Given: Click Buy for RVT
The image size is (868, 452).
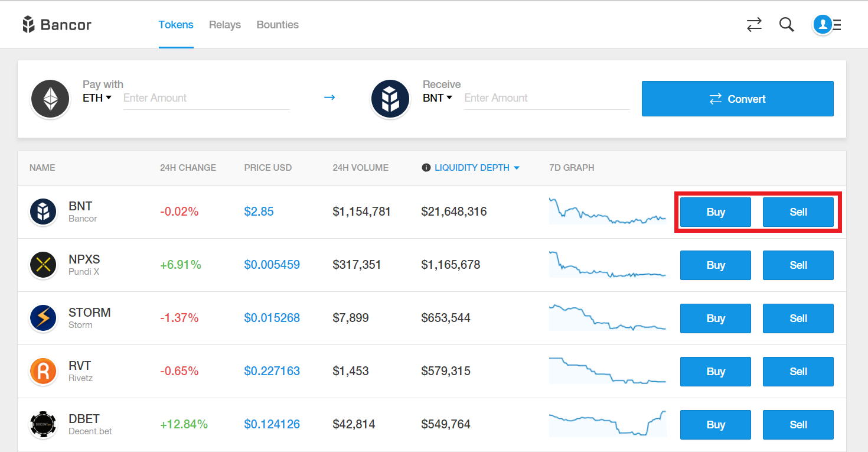Looking at the screenshot, I should pyautogui.click(x=716, y=372).
